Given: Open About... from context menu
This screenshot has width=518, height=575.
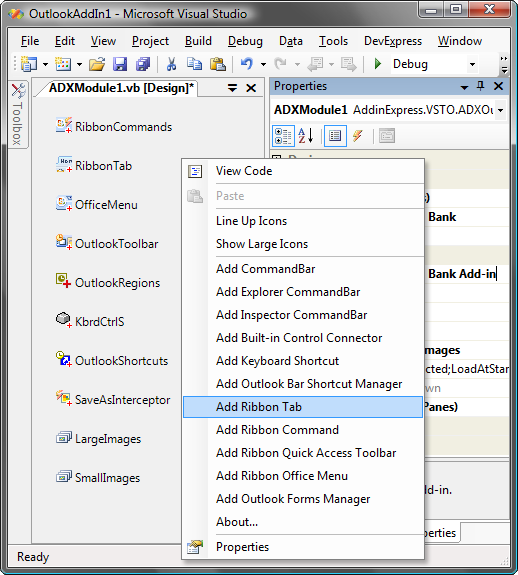Looking at the screenshot, I should (x=303, y=522).
